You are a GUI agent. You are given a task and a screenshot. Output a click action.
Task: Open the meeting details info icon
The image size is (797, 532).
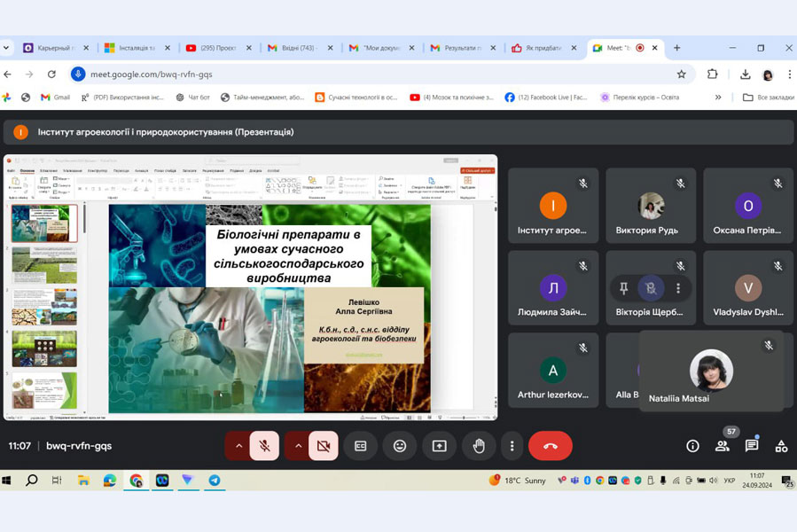point(692,446)
